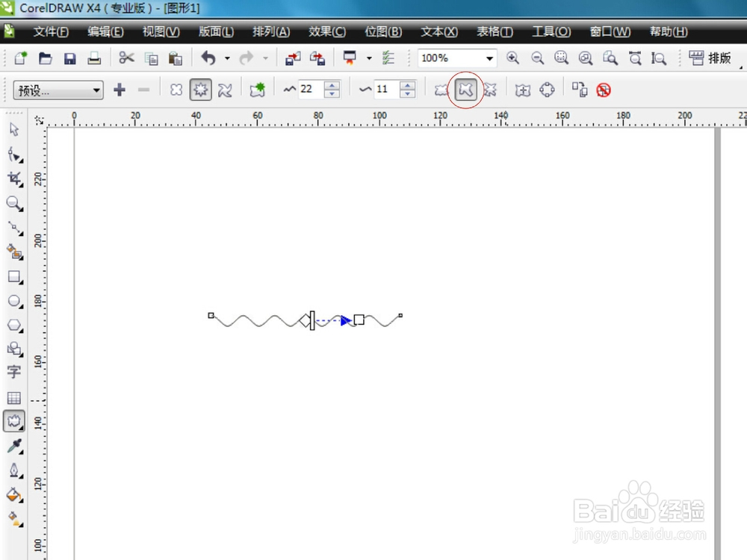The image size is (747, 560).
Task: Select the Freehand curve tool
Action: click(x=14, y=228)
